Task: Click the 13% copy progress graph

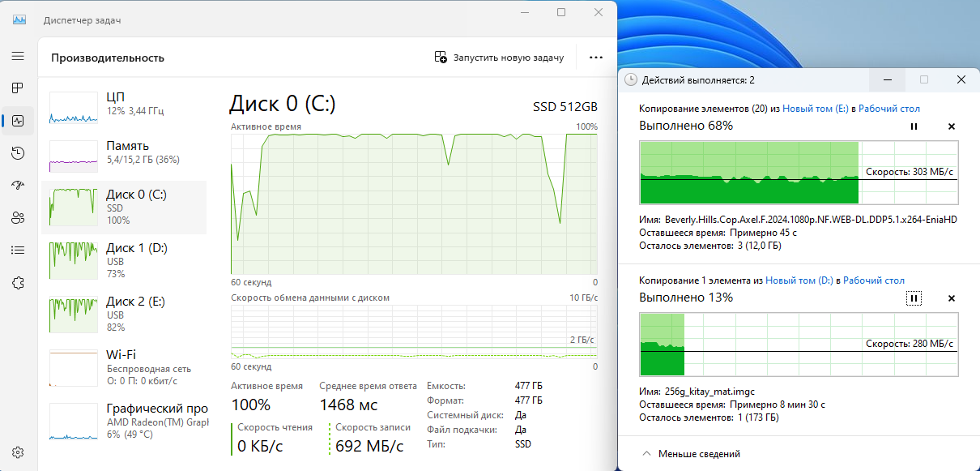Action: click(x=799, y=345)
